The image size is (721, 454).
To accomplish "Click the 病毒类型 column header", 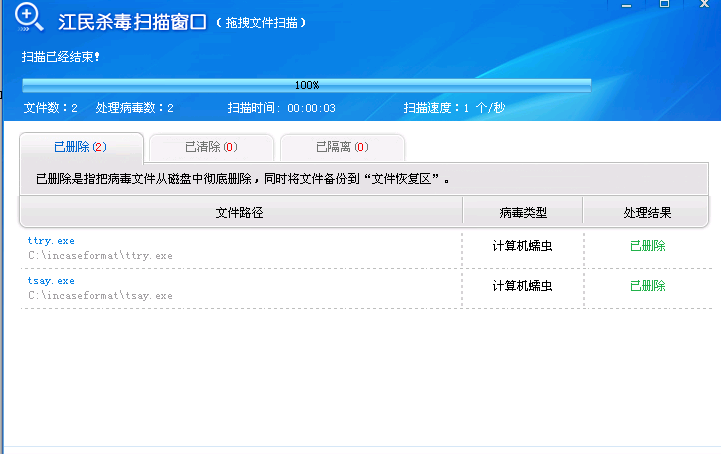I will point(523,212).
